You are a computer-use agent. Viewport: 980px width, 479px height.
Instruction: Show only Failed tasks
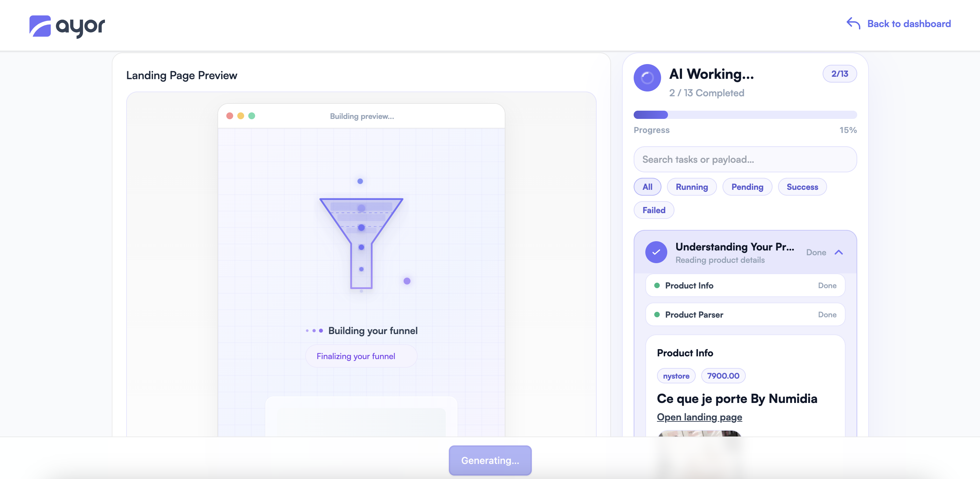[x=654, y=210]
